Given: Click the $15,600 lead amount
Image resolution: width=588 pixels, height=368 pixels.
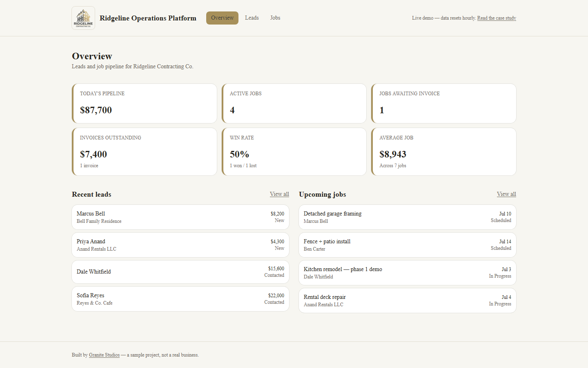Looking at the screenshot, I should (x=276, y=269).
